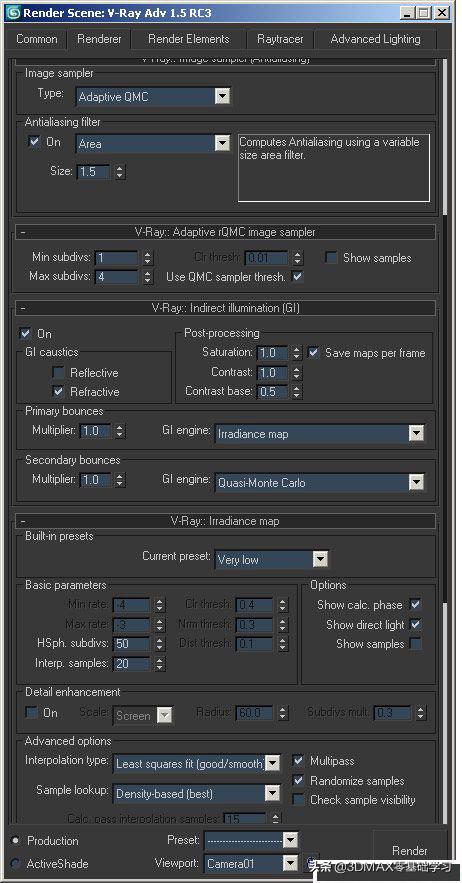Click the 3ds Max application icon in title bar

12,12
